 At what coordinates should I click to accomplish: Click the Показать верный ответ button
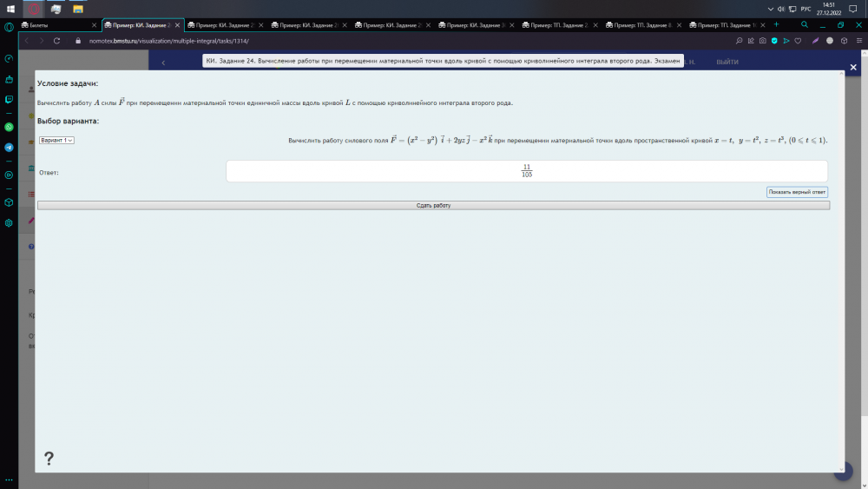[x=797, y=192]
